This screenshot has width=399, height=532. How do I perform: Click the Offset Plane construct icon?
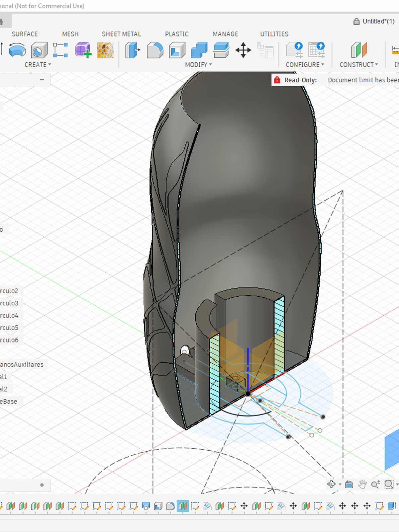pyautogui.click(x=359, y=50)
